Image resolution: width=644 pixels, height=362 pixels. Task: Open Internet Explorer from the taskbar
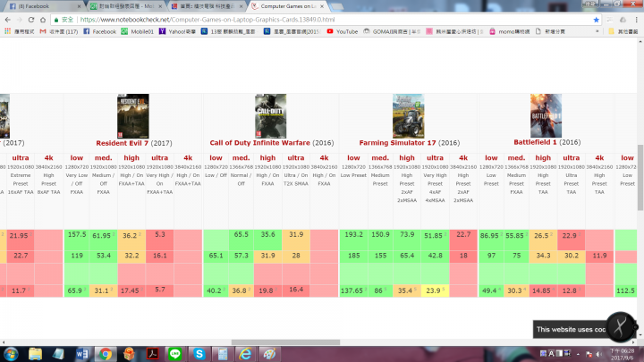click(246, 354)
